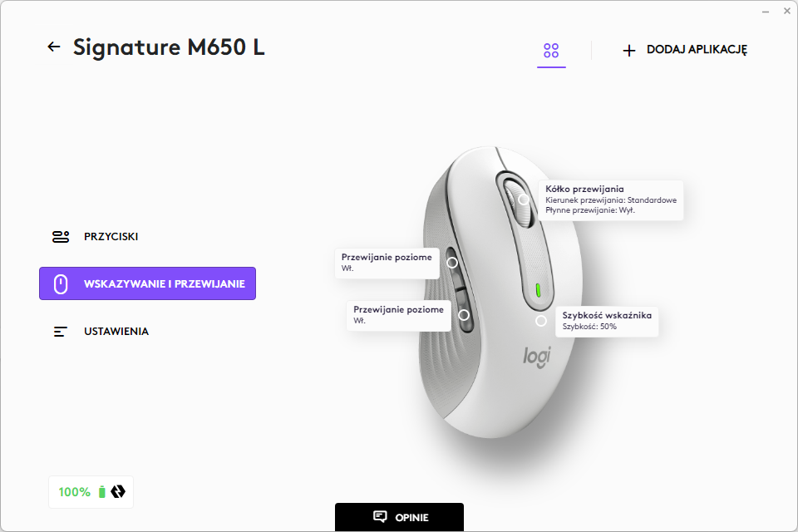
Task: Open the Szybkość wskaźnika speed label
Action: (x=607, y=320)
